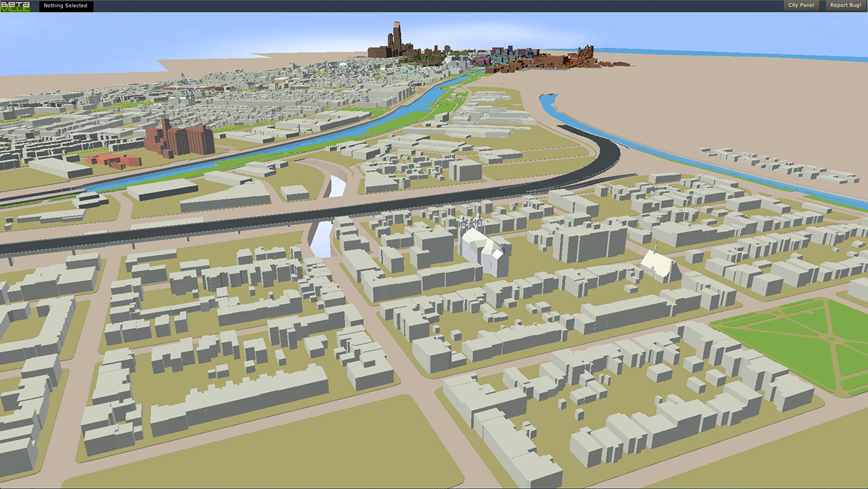Select the small white chapel with steeple
This screenshot has height=489, width=868.
(660, 265)
